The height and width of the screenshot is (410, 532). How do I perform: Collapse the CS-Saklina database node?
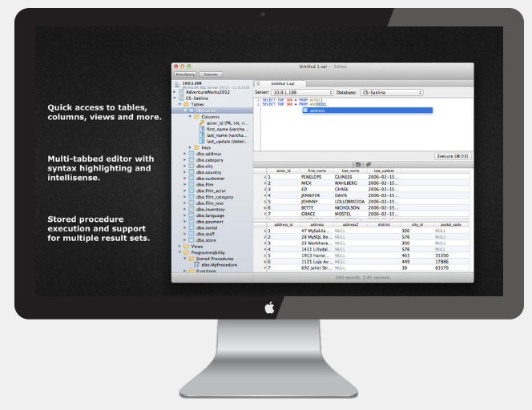[x=175, y=98]
